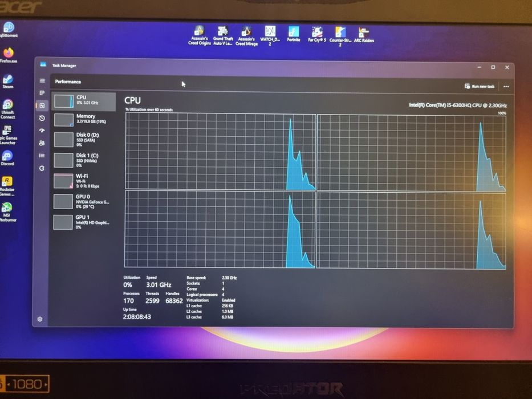Select the Wi-Fi performance entry
The width and height of the screenshot is (532, 399).
tap(84, 181)
